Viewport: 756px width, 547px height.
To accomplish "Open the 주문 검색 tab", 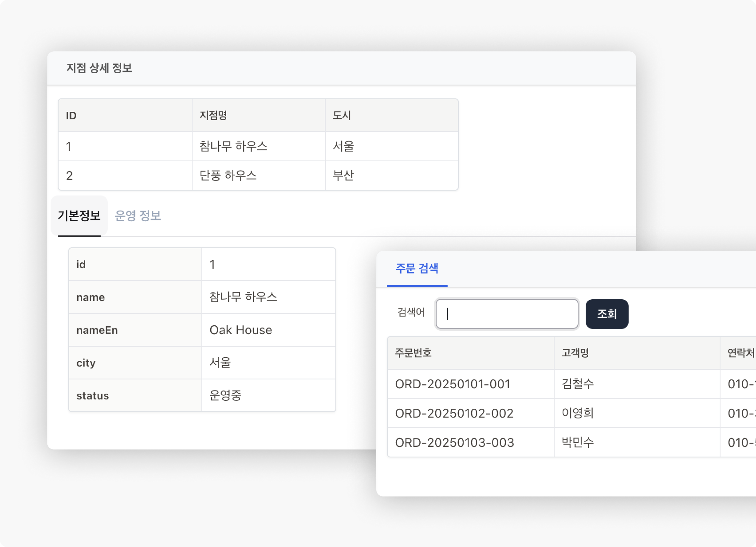I will [x=417, y=269].
